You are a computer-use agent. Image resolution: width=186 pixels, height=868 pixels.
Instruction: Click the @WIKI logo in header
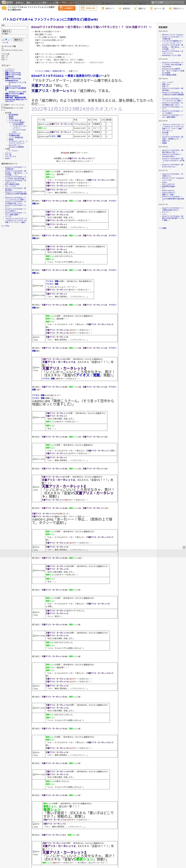tap(7, 2)
